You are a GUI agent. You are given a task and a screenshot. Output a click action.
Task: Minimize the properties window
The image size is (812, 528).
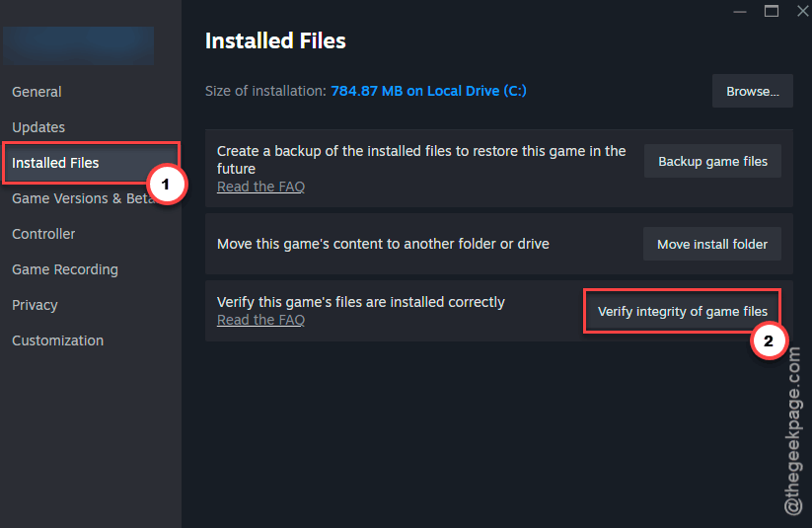740,11
